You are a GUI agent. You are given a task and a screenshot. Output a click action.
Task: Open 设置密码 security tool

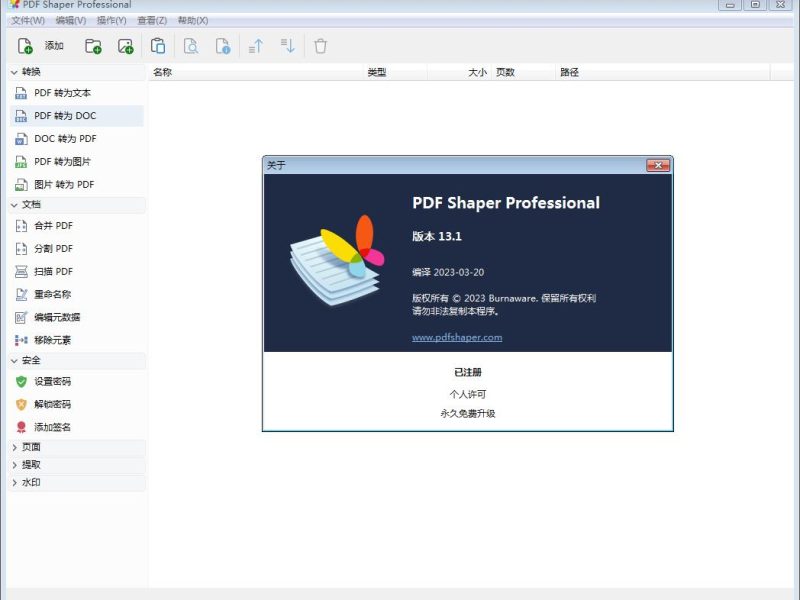(77, 382)
